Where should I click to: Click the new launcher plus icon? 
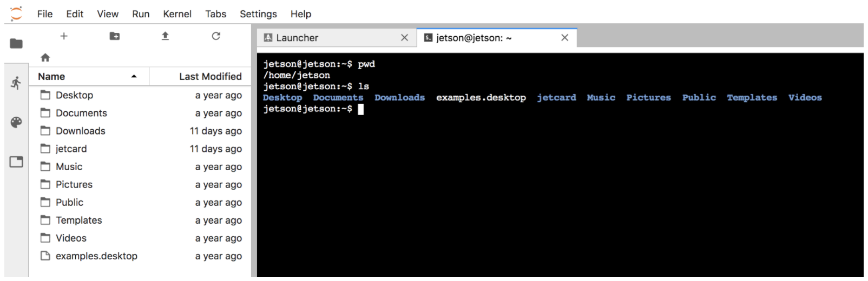[x=64, y=36]
